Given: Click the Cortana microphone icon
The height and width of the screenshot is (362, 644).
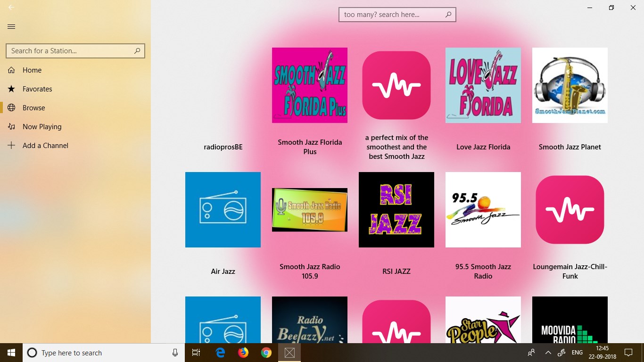Looking at the screenshot, I should [x=175, y=353].
